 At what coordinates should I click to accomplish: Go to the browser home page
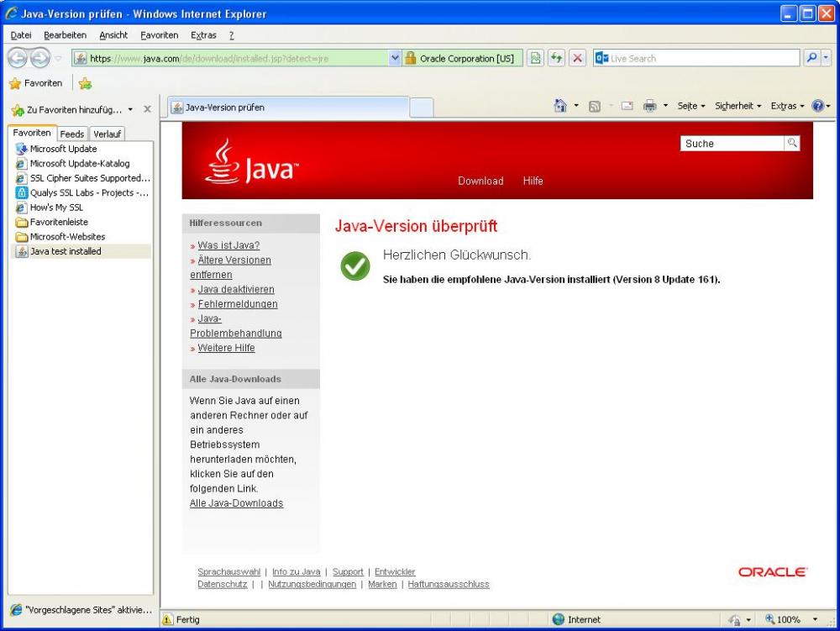pos(559,107)
